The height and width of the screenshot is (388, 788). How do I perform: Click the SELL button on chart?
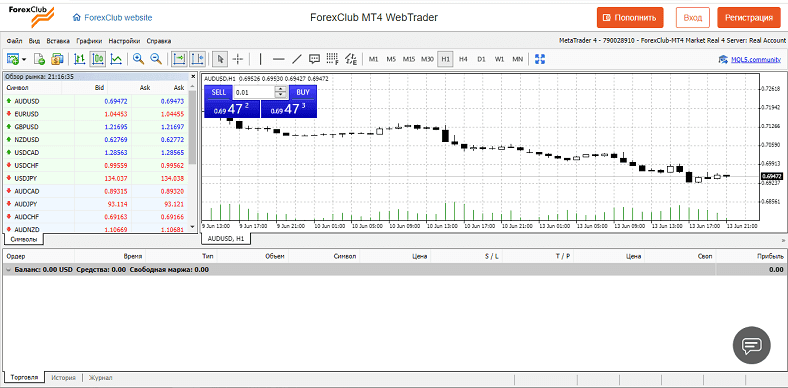click(219, 92)
